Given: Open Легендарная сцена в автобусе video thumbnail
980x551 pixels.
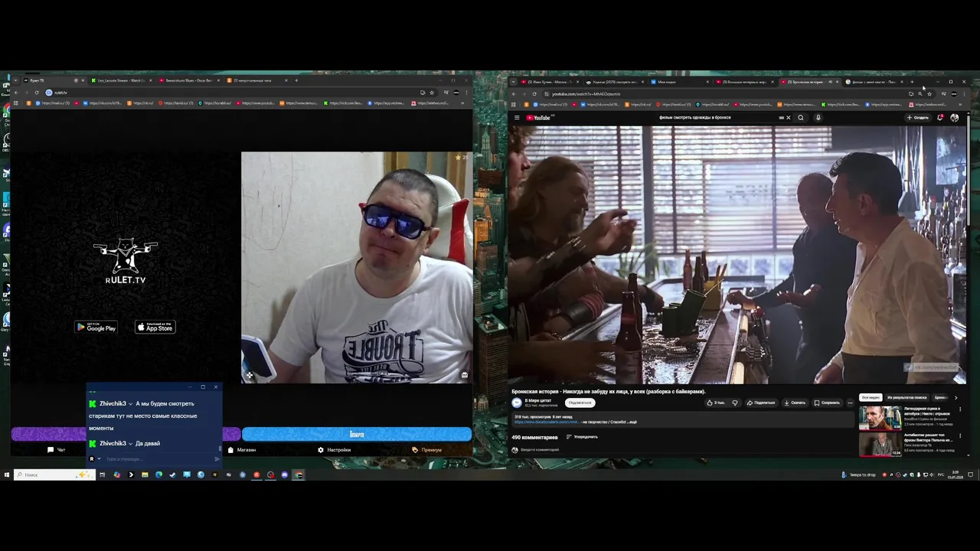Looking at the screenshot, I should pos(880,418).
